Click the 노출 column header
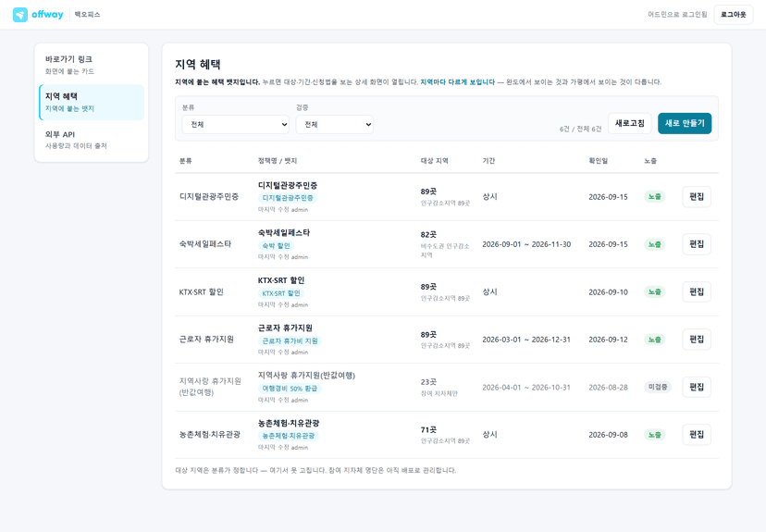 pos(650,161)
